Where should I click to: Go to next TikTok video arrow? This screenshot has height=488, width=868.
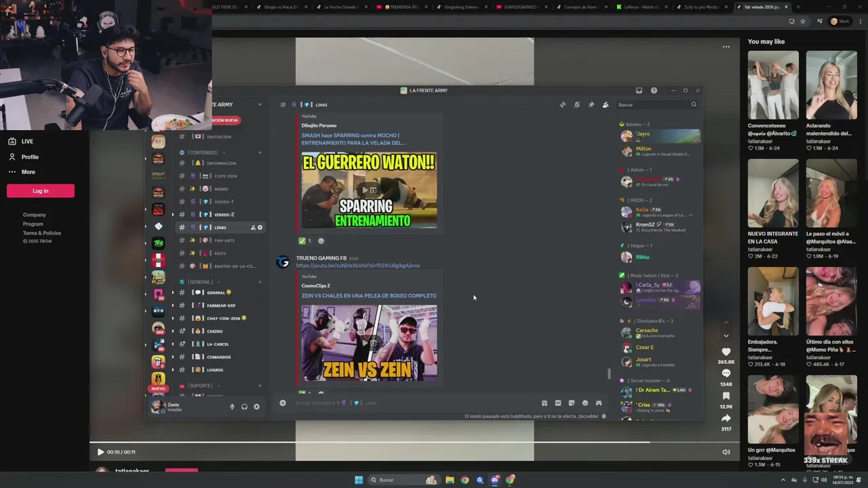[x=726, y=335]
